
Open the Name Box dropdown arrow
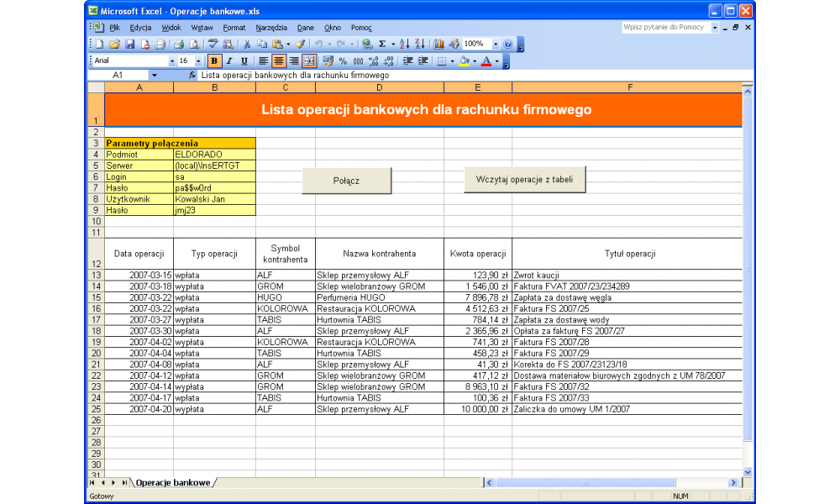155,76
